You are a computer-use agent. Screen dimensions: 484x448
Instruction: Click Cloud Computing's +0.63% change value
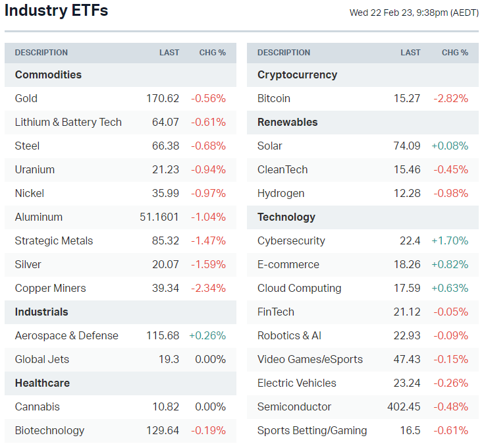point(450,288)
